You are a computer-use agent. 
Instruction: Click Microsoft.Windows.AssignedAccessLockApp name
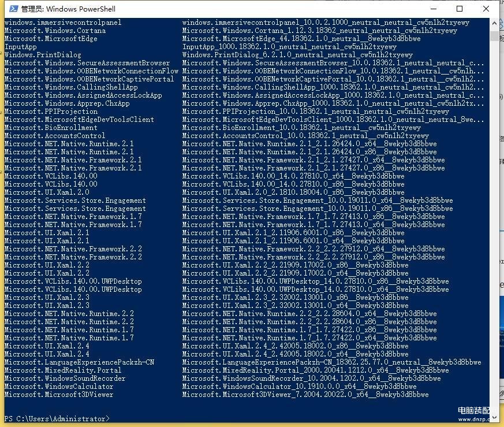point(83,95)
